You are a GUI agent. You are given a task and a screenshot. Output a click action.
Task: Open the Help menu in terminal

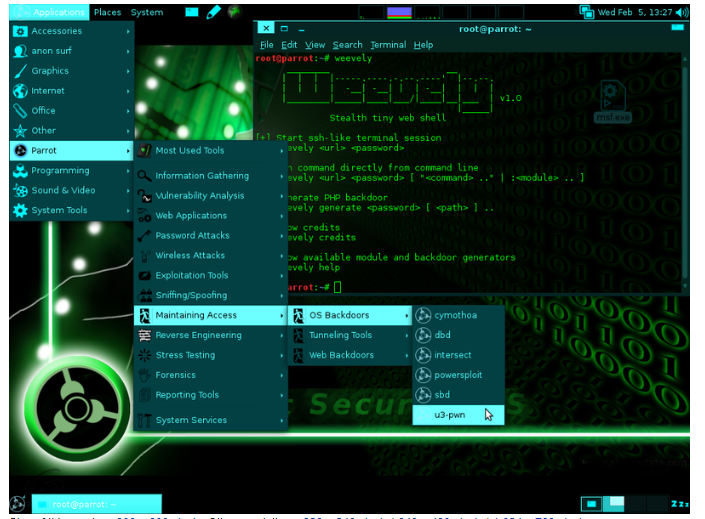point(423,45)
